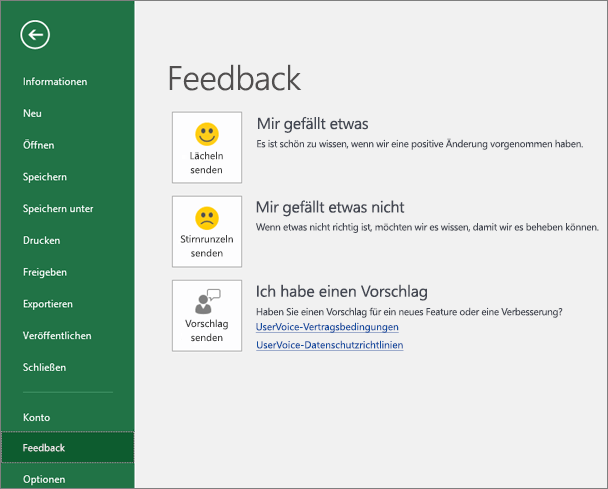Choose the Vorschlag senden button
This screenshot has height=489, width=608.
click(x=207, y=316)
